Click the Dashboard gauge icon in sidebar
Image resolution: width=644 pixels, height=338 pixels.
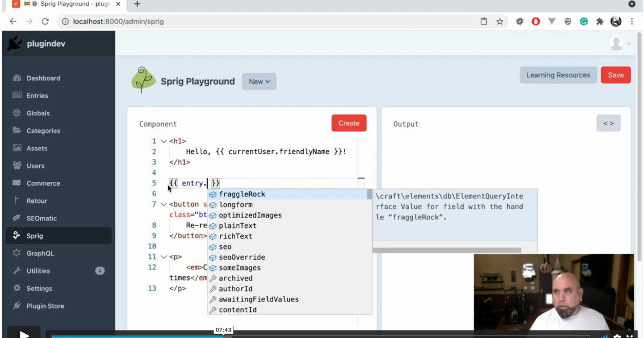point(17,78)
